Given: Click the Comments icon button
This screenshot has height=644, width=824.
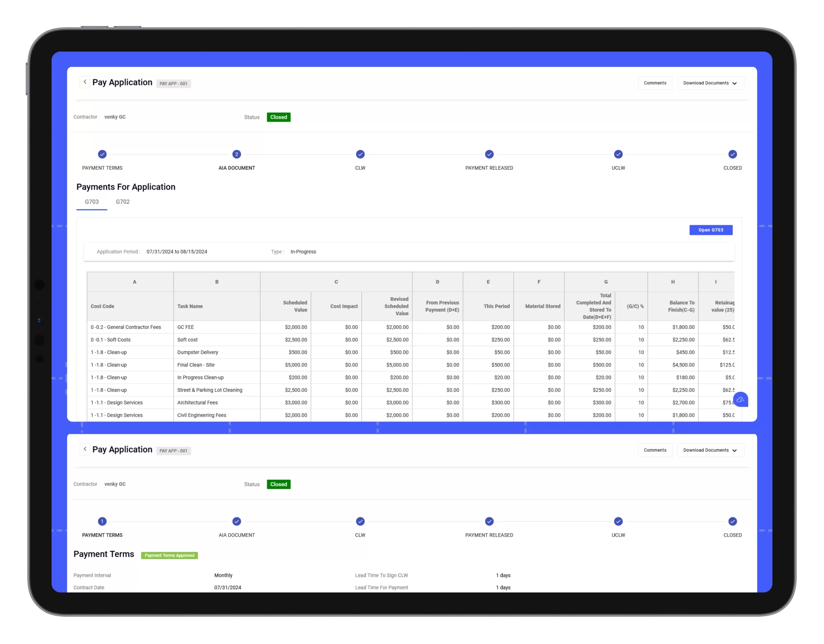Looking at the screenshot, I should 655,83.
